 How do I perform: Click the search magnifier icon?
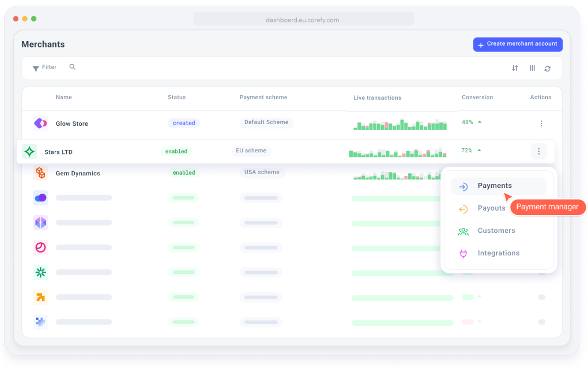tap(72, 67)
